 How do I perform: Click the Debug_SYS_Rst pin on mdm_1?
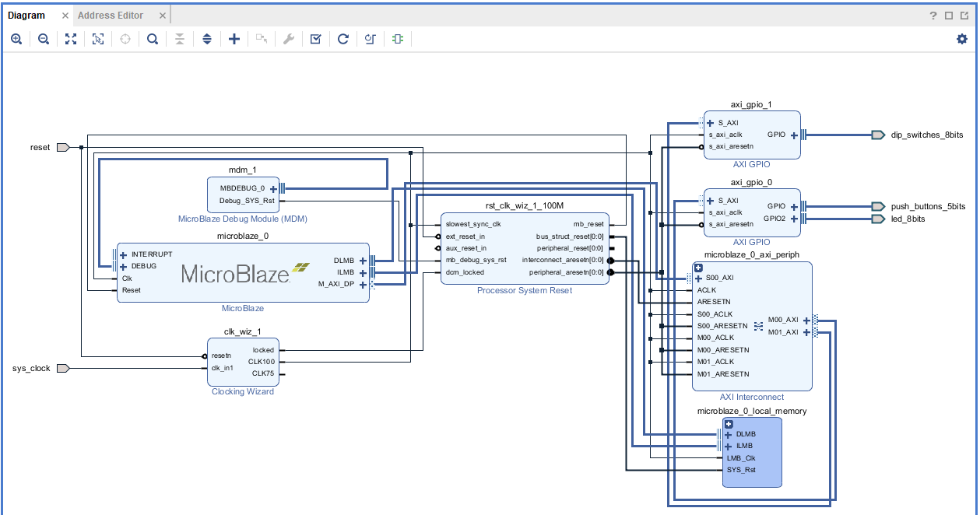pyautogui.click(x=248, y=201)
